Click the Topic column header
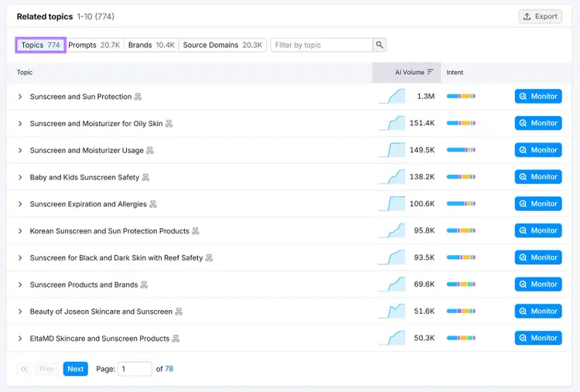 click(x=25, y=73)
